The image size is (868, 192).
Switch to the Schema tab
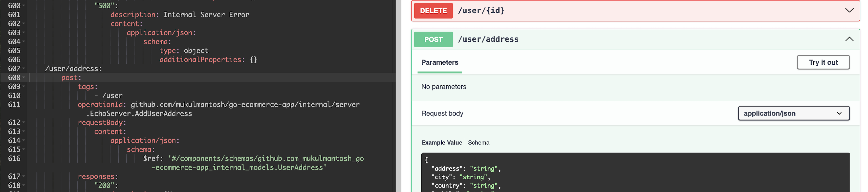[x=478, y=143]
